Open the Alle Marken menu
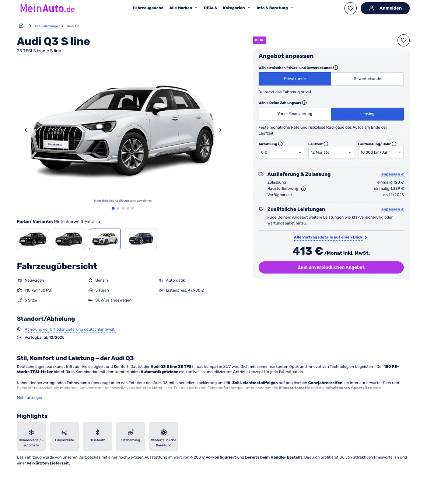Viewport: 448px width, 477px height. 183,8
